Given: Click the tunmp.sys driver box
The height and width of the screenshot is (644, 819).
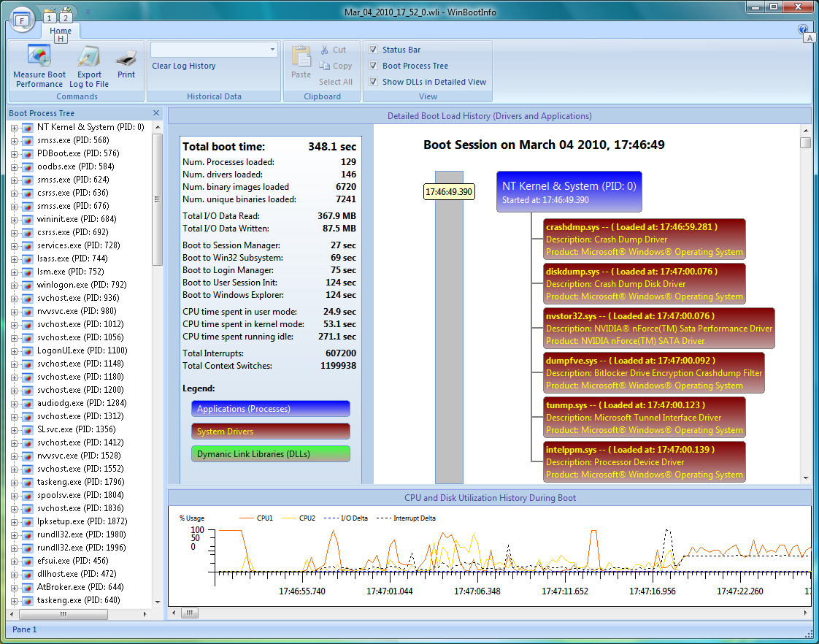Looking at the screenshot, I should pyautogui.click(x=644, y=418).
